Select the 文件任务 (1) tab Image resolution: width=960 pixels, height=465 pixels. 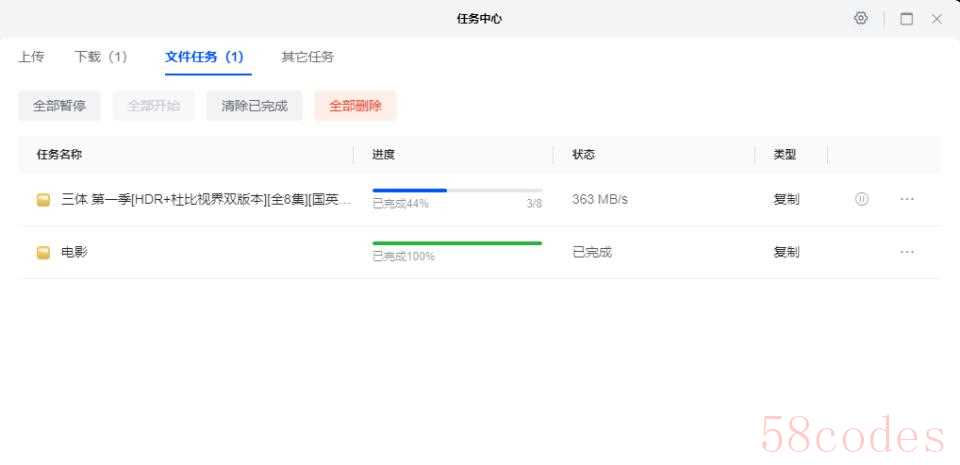click(x=204, y=57)
